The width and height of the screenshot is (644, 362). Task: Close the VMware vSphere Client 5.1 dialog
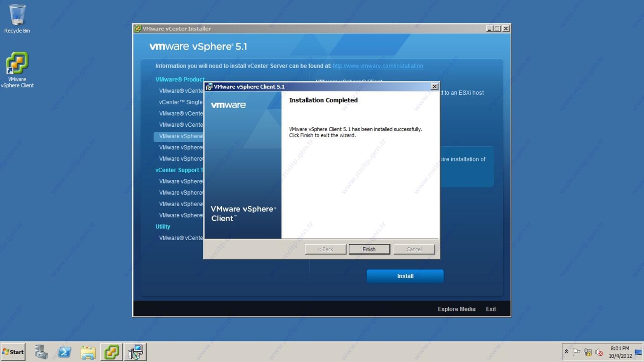click(434, 86)
